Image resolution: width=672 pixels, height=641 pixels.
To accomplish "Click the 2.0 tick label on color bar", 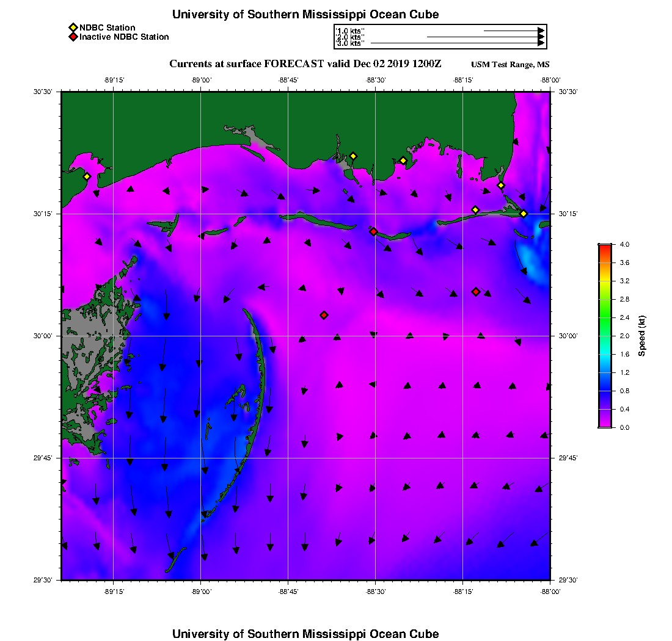I will point(624,336).
